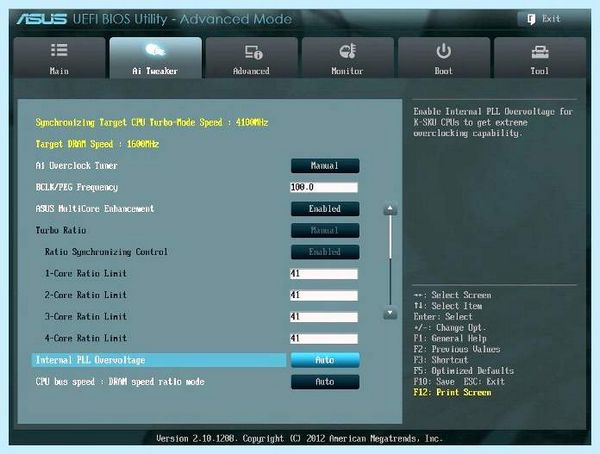This screenshot has height=454, width=600.
Task: Open the Tool tab
Action: 540,58
